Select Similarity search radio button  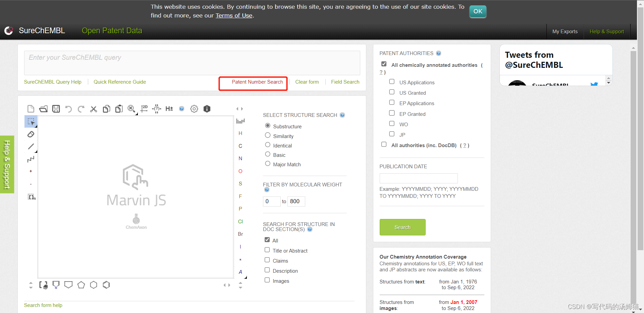(x=268, y=135)
